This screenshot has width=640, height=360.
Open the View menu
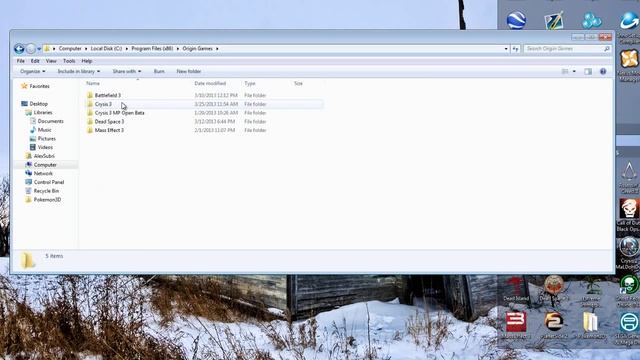pos(51,61)
